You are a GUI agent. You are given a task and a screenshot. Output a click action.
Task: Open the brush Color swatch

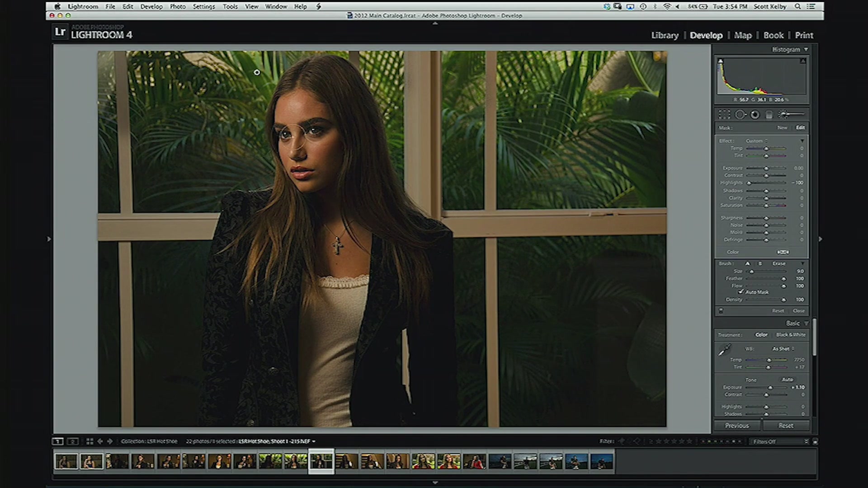click(783, 252)
